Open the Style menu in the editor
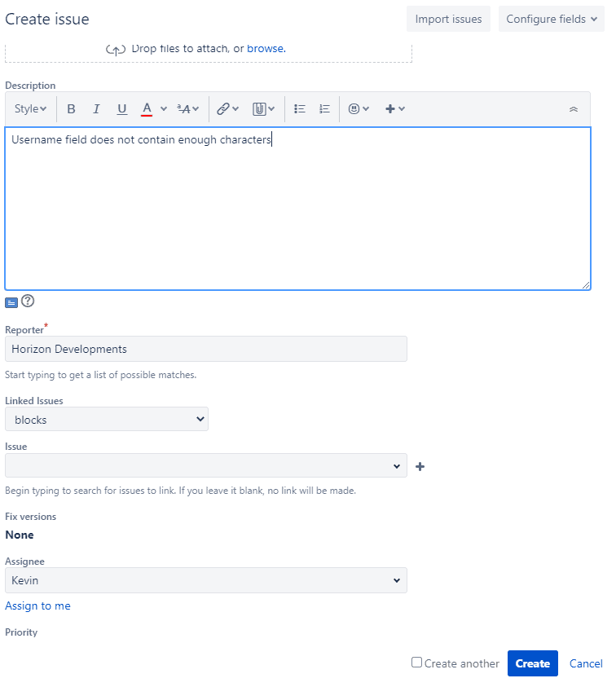The width and height of the screenshot is (616, 687). tap(29, 108)
